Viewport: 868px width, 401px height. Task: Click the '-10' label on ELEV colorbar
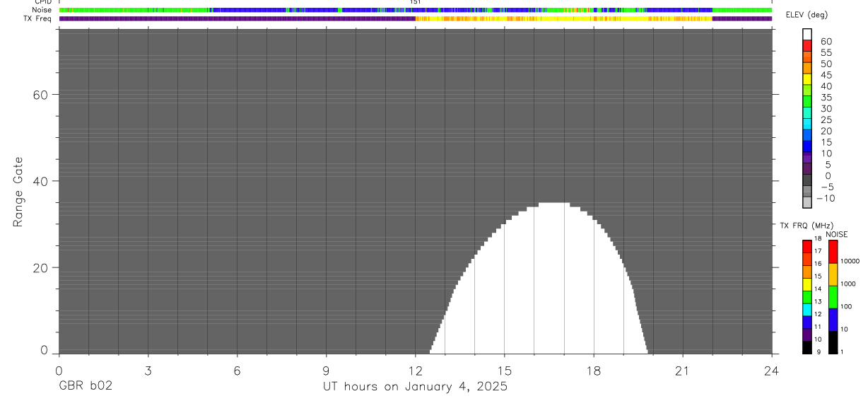click(825, 198)
